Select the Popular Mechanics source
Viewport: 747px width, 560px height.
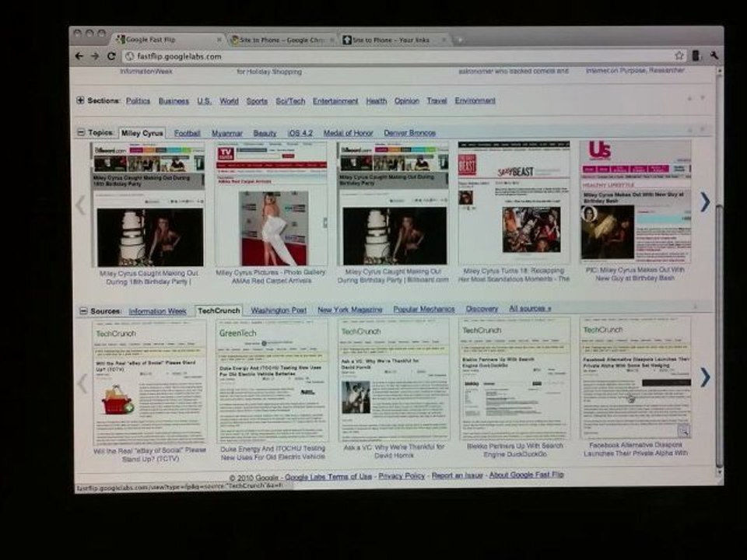(x=424, y=309)
